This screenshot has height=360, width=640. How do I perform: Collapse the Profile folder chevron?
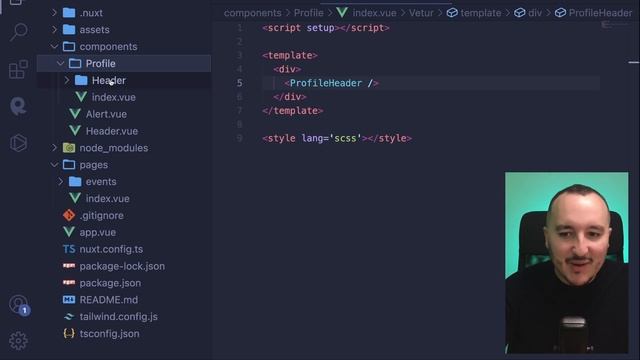60,63
